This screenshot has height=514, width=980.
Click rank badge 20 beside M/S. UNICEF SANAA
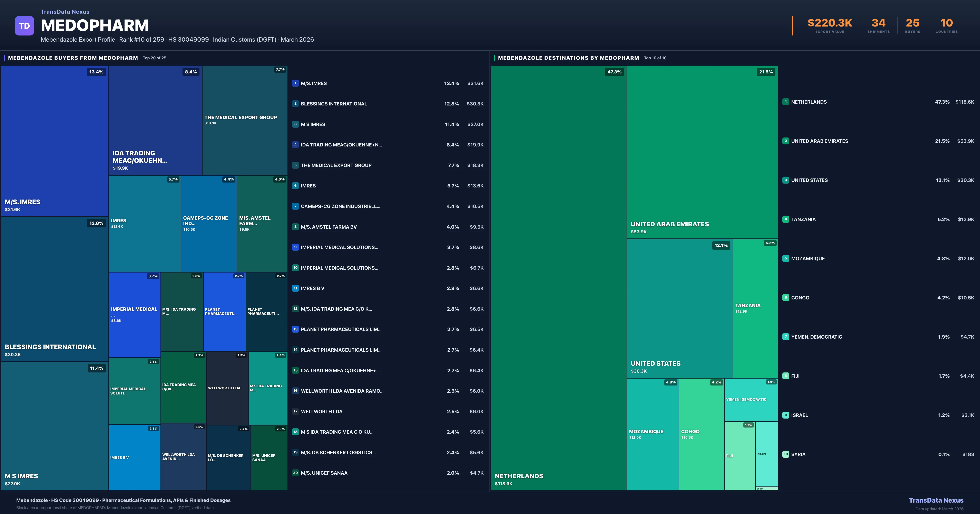coord(295,473)
